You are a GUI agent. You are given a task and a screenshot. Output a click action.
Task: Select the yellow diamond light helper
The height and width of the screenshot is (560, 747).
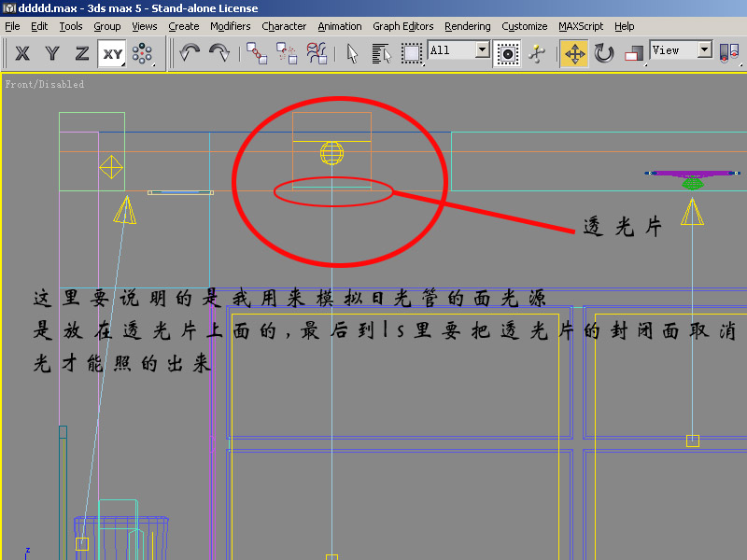pyautogui.click(x=111, y=167)
